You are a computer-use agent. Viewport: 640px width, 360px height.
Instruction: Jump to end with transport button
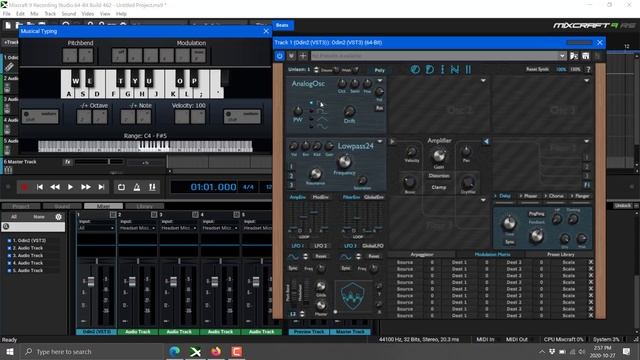point(101,187)
